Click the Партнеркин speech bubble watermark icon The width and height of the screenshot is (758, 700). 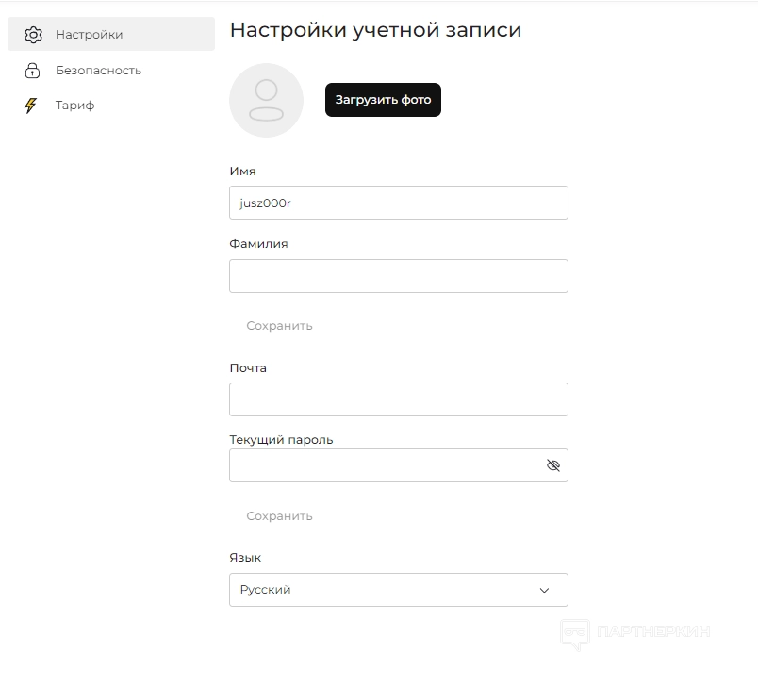574,634
